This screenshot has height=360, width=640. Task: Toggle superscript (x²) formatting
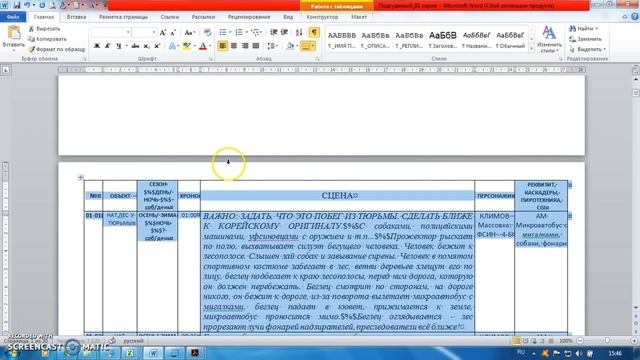(x=157, y=46)
